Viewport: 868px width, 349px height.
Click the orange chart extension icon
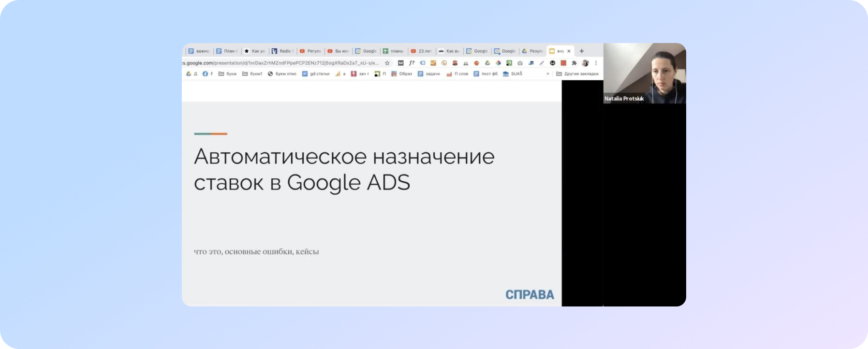coord(433,63)
